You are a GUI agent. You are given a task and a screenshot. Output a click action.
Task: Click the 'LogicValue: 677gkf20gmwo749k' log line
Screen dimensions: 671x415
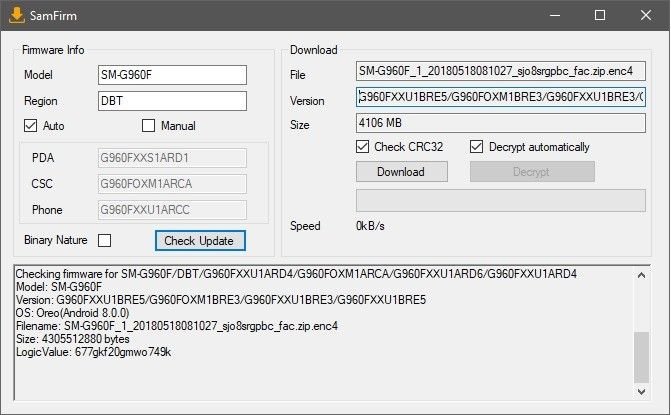[x=93, y=352]
